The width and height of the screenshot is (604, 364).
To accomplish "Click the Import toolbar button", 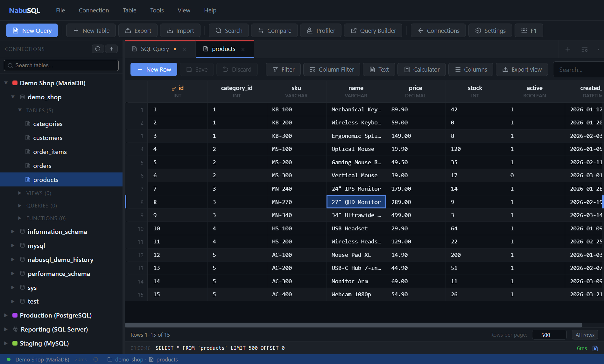I will click(x=180, y=31).
